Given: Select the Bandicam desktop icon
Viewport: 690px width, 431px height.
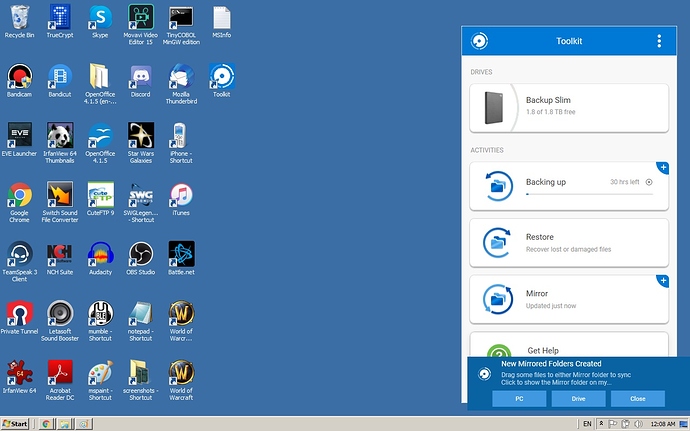Looking at the screenshot, I should (x=19, y=81).
